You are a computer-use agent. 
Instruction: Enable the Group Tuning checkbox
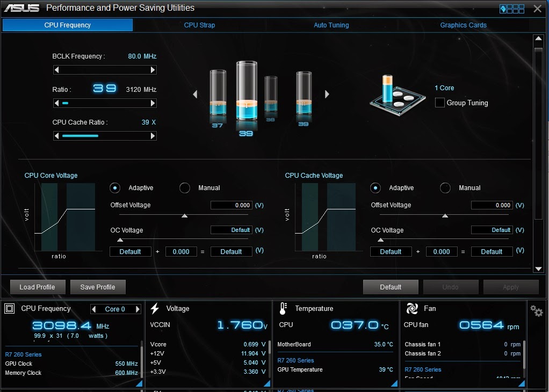(440, 103)
